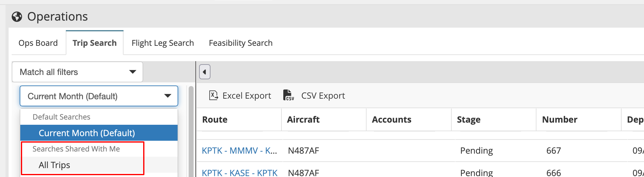Sort by the Stage column header
This screenshot has height=177, width=644.
tap(469, 120)
